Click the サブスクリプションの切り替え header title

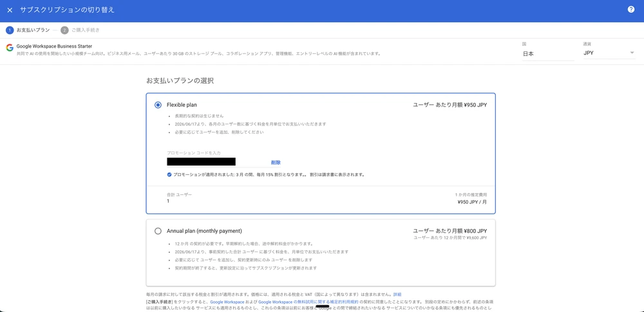68,10
